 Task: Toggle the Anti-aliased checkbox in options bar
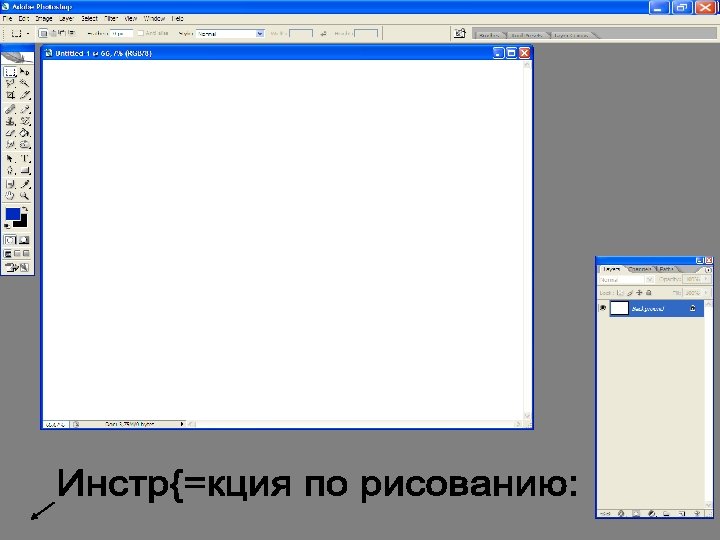pos(141,33)
